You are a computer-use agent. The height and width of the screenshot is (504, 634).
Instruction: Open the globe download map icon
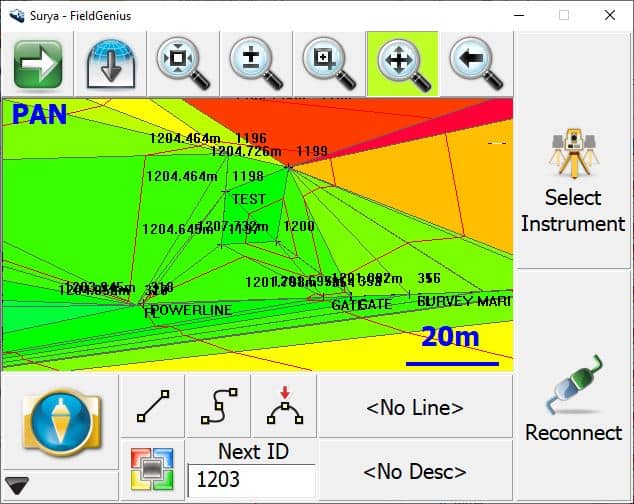click(110, 63)
